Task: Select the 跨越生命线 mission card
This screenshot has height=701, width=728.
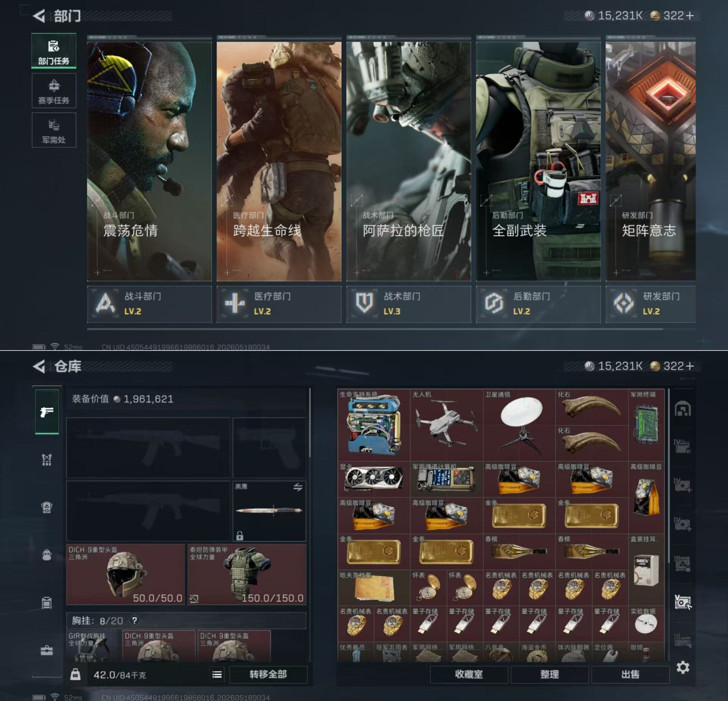Action: coord(279,161)
